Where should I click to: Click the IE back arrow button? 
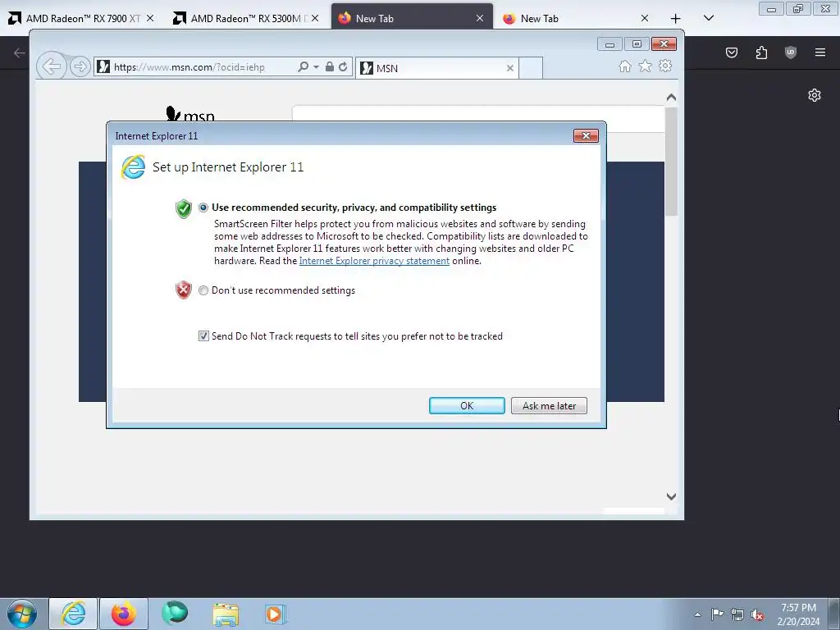point(51,66)
